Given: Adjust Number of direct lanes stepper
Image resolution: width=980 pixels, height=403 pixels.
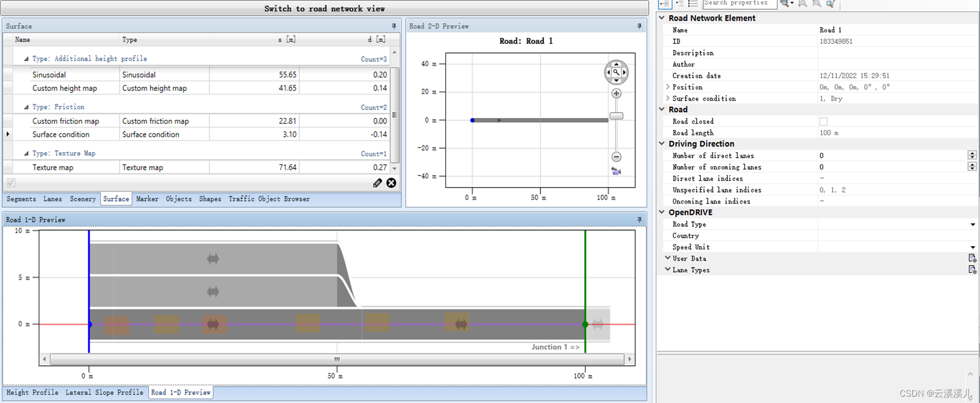Looking at the screenshot, I should coord(972,155).
